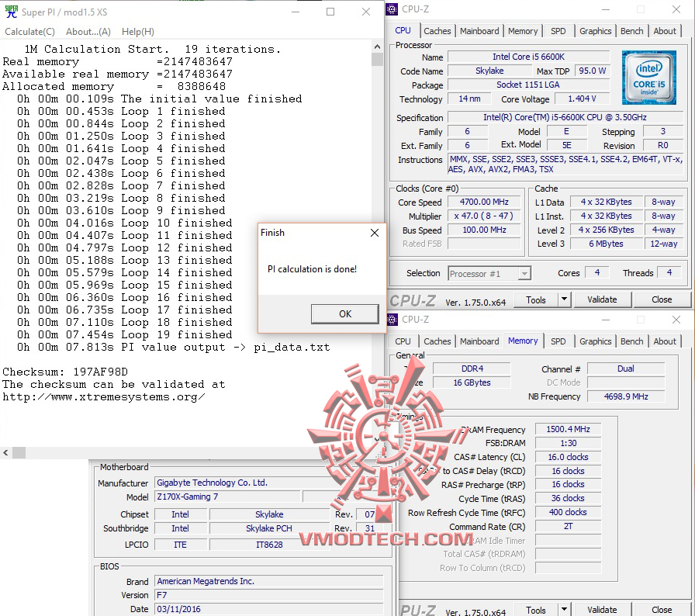Click the Super PI app icon in title bar
695x616 pixels.
pos(11,12)
